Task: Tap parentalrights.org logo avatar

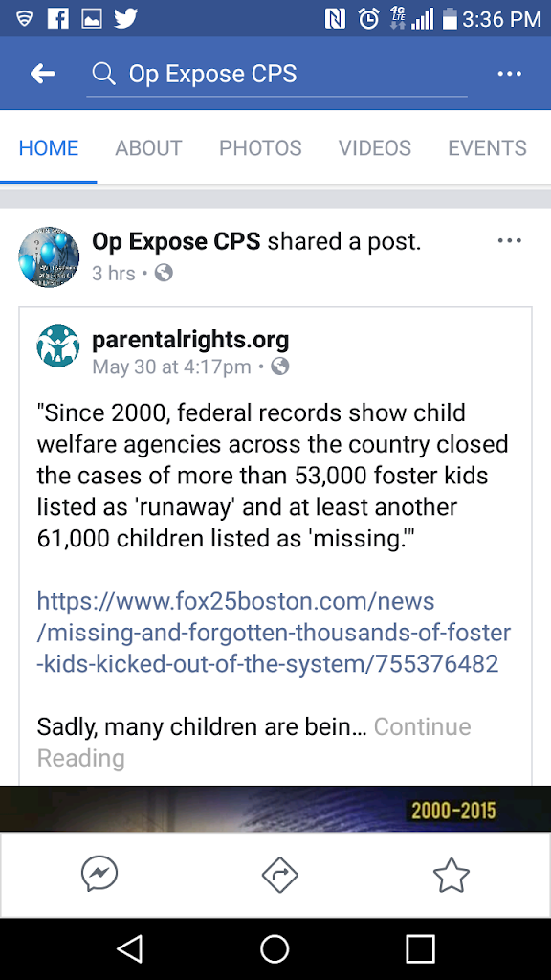Action: tap(58, 345)
